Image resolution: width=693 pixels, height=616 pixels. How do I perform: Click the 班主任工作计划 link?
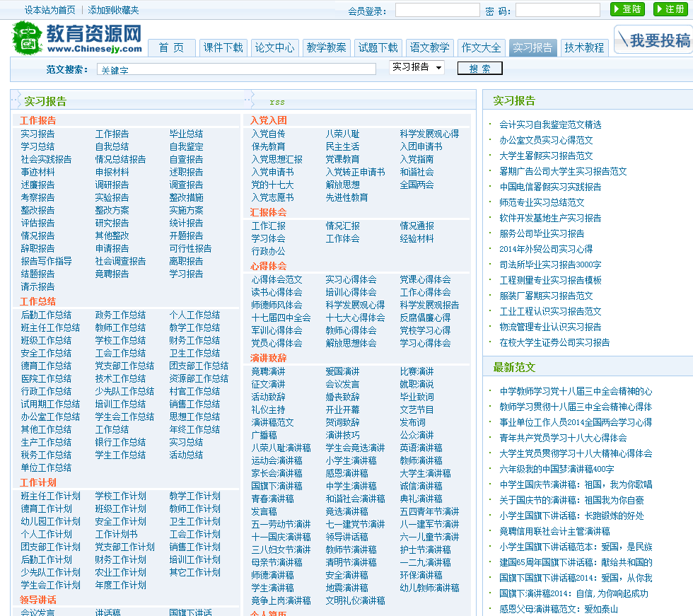[50, 496]
